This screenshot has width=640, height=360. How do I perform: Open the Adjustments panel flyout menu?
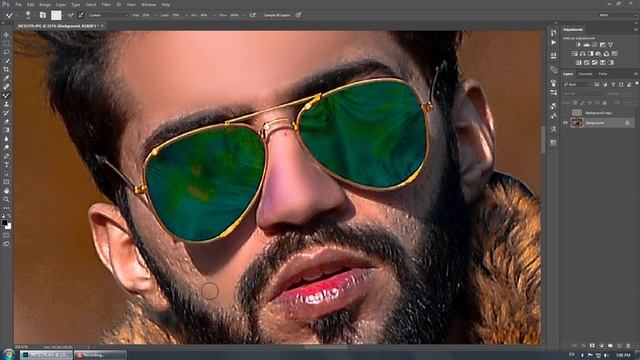pyautogui.click(x=636, y=29)
